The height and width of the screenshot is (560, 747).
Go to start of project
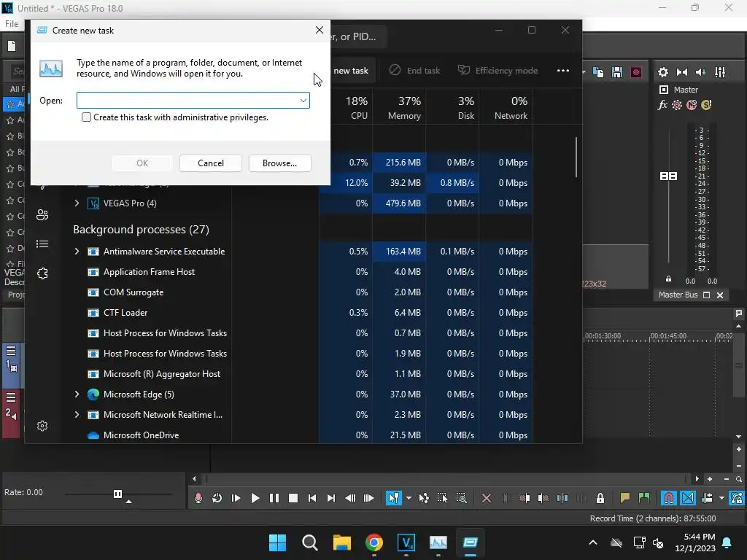tap(312, 498)
